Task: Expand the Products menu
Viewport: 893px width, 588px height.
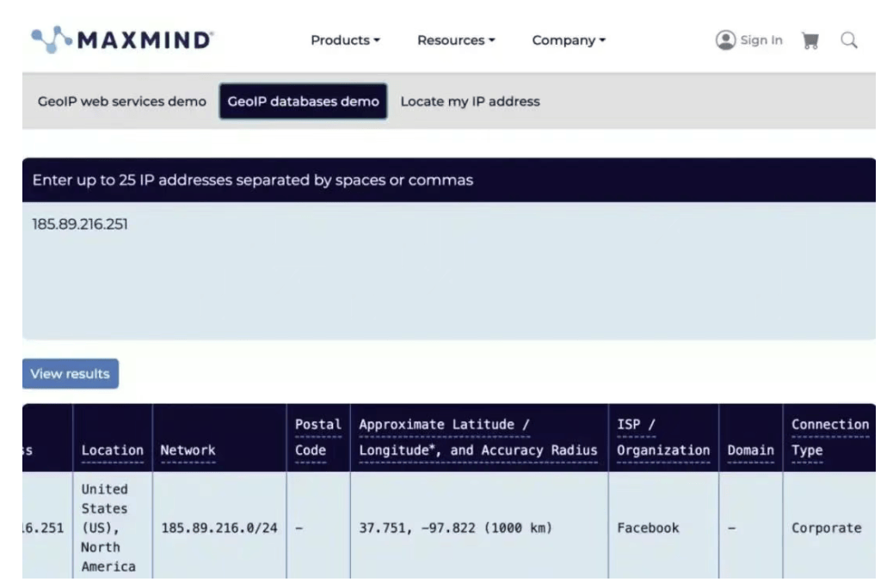Action: pos(345,40)
